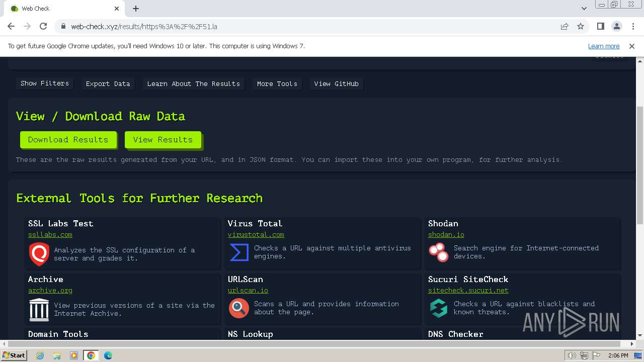Click the Archive building icon

pos(39,310)
